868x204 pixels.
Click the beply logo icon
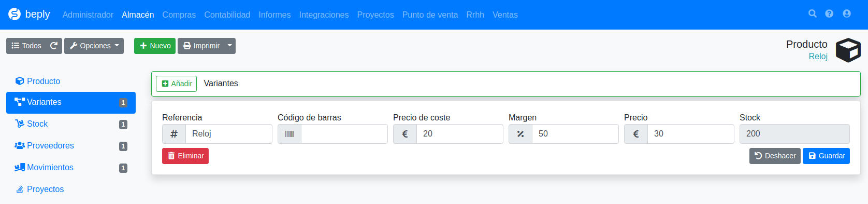(15, 14)
